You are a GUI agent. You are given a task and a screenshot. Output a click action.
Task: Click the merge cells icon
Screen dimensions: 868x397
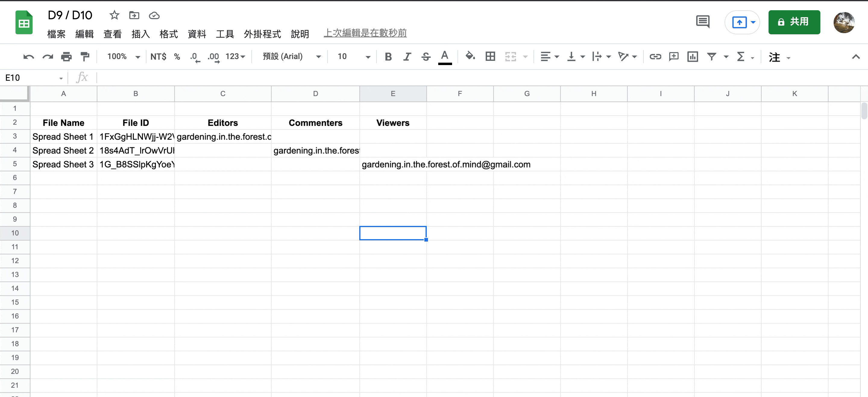[x=511, y=57]
